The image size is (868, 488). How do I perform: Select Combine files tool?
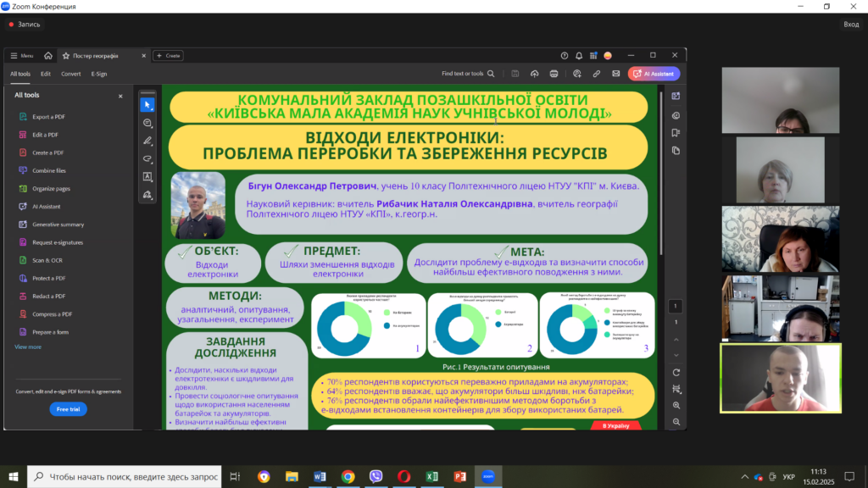point(49,171)
